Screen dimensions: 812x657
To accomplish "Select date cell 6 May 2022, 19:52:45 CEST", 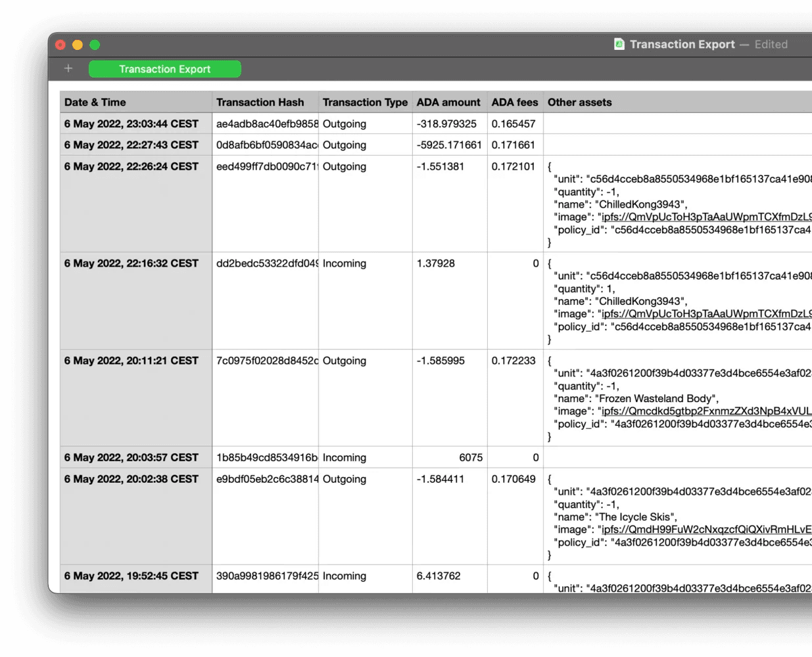I will click(136, 579).
